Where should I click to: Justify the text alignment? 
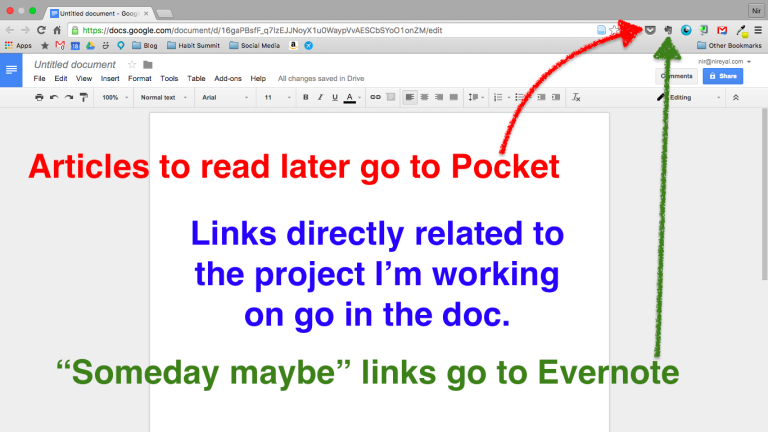(x=454, y=97)
